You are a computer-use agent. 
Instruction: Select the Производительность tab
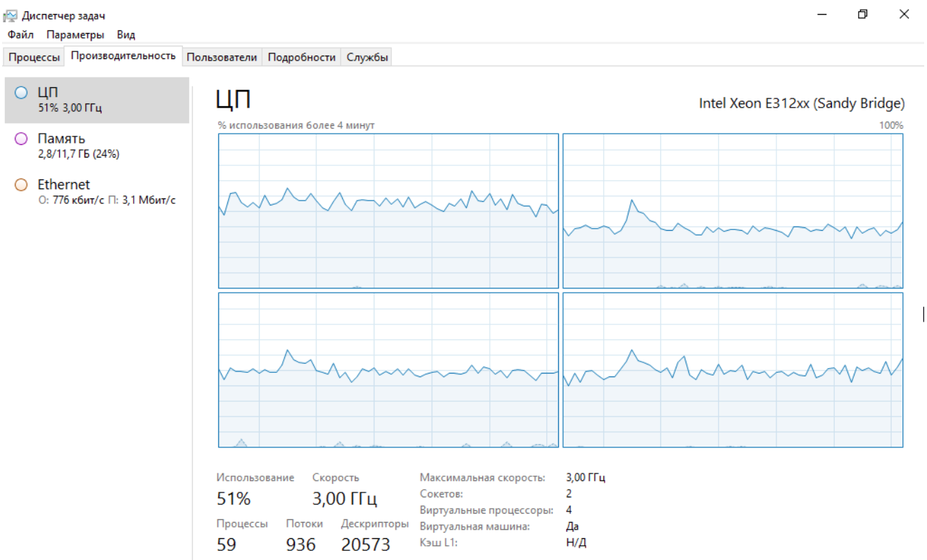123,56
